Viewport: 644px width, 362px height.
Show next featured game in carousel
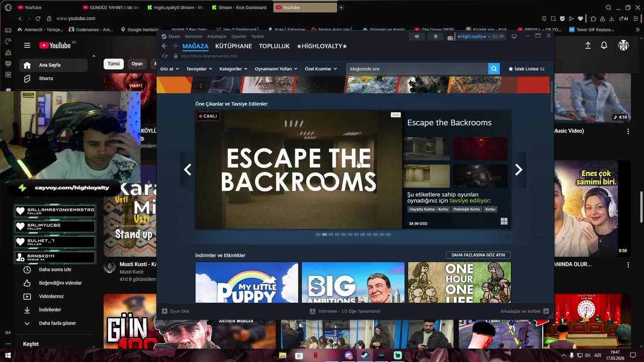518,170
